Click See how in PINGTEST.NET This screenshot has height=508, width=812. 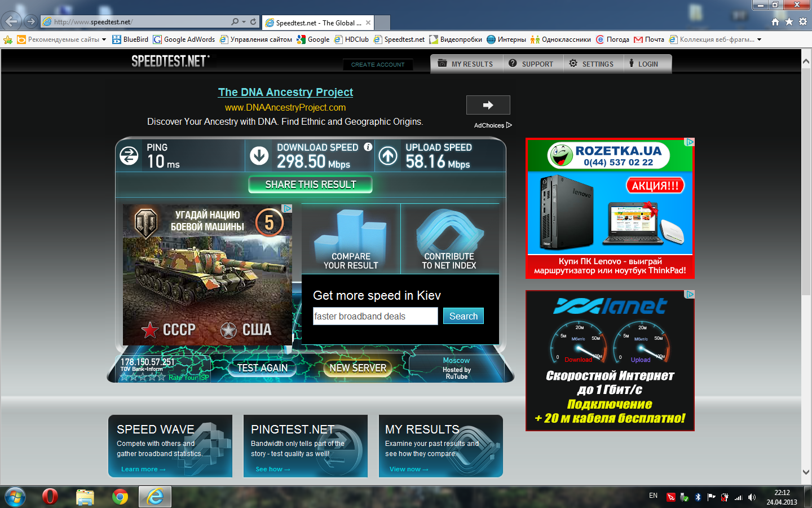pos(273,469)
